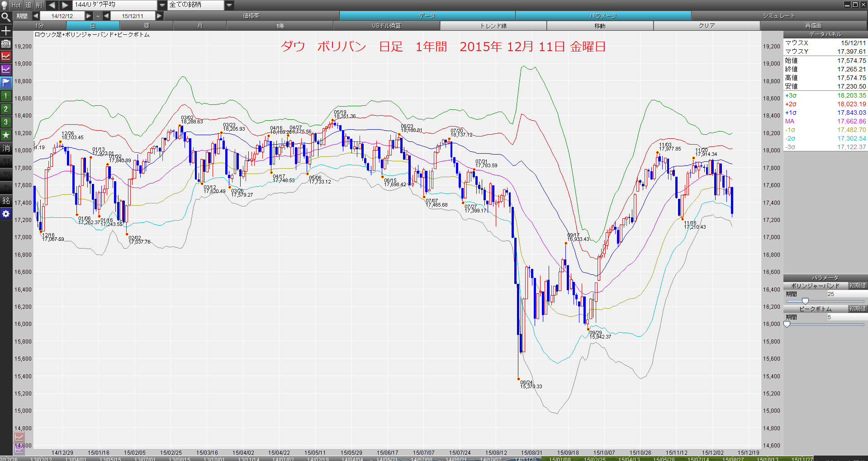
Task: Click the 期間 label button
Action: pos(22,16)
